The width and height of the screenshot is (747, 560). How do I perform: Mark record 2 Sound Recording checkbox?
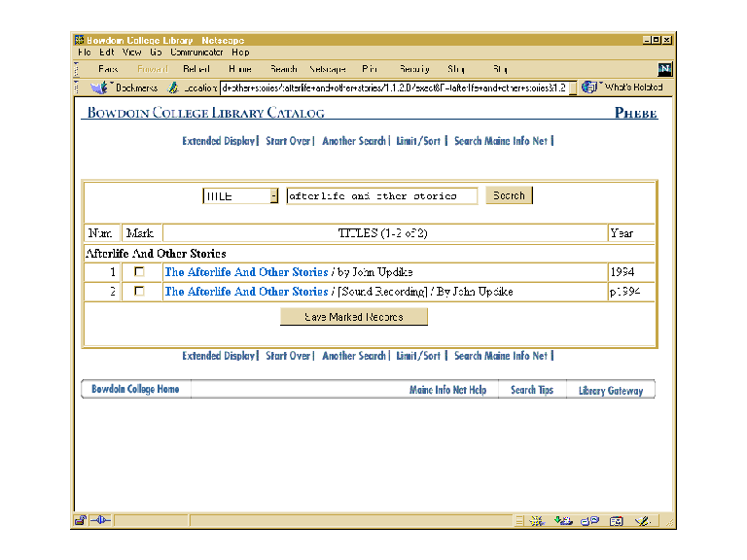[x=139, y=291]
